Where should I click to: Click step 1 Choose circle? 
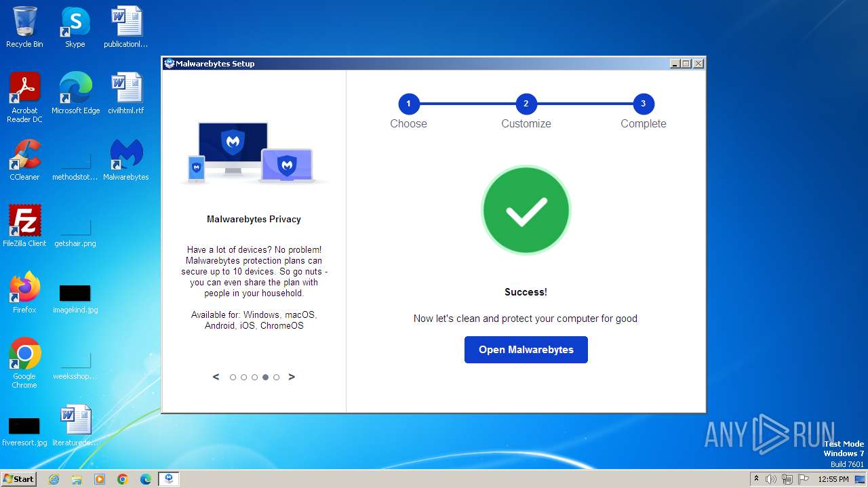408,104
